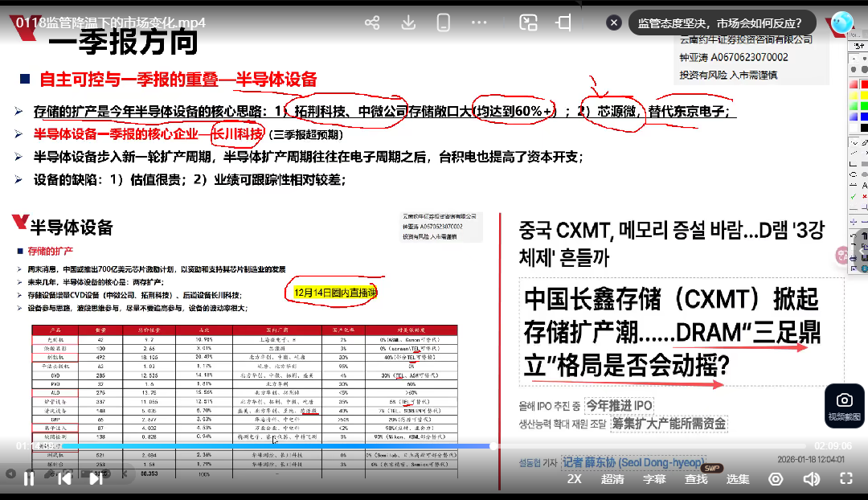Select the A text annotation tool
Viewport: 868px width, 500px height.
(864, 186)
